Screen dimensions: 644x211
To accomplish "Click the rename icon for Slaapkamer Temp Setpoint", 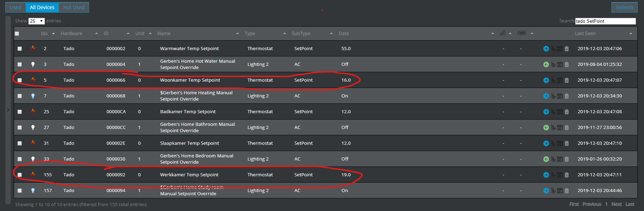I will point(553,143).
